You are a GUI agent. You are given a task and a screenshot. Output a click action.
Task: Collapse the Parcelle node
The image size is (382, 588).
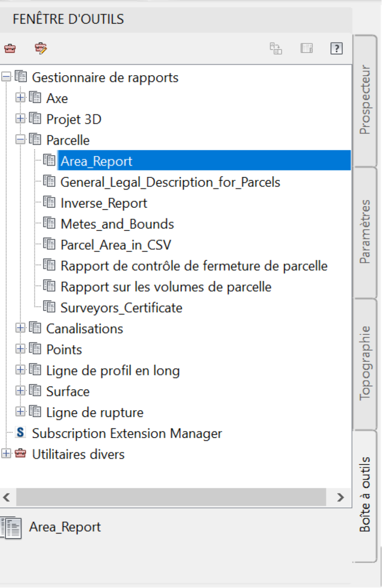pyautogui.click(x=20, y=140)
